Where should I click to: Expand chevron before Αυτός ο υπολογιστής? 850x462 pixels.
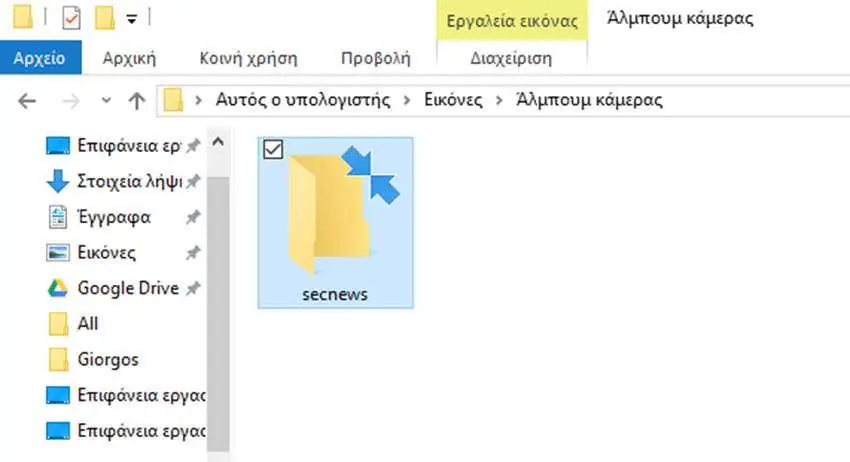tap(198, 100)
